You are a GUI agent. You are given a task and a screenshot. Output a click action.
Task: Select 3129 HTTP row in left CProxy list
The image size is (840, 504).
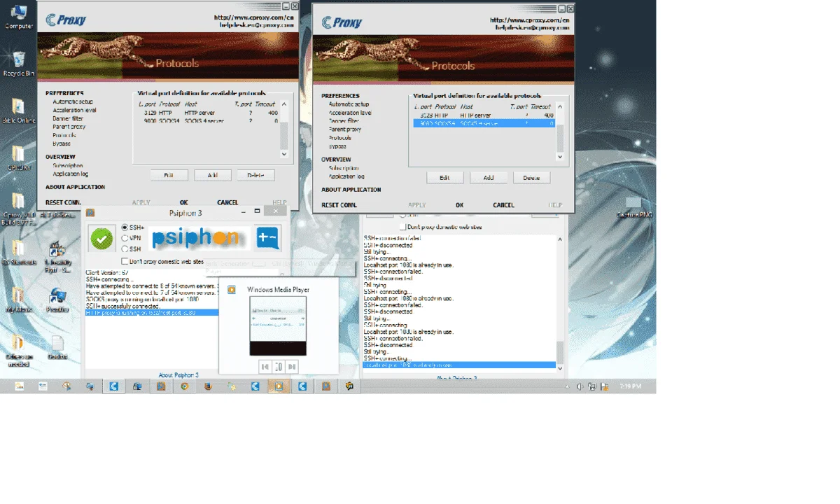208,113
